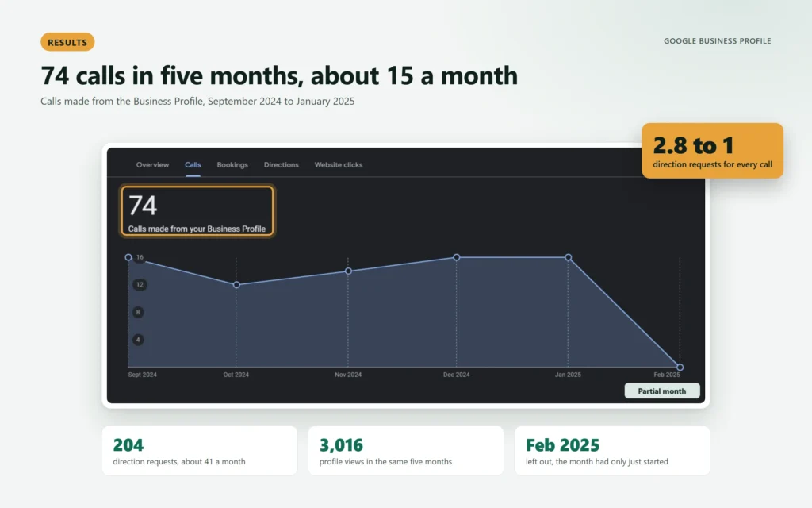Image resolution: width=812 pixels, height=508 pixels.
Task: Click the Dec 2024 data point
Action: click(x=456, y=257)
